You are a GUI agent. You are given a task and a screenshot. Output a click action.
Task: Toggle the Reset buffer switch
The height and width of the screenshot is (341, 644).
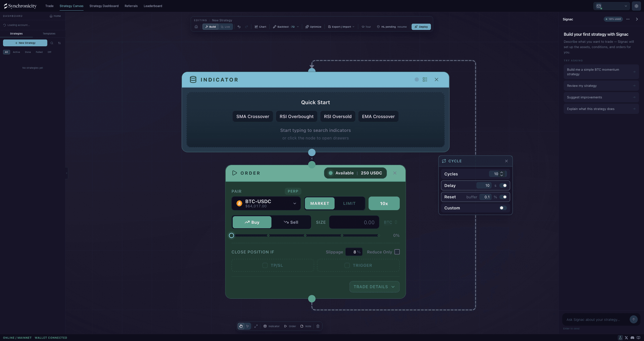click(x=503, y=197)
